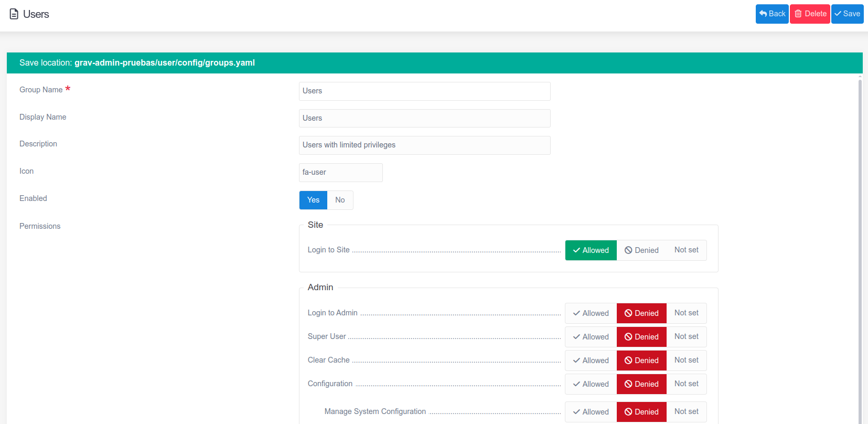Select Denied for Clear Cache
Screen dimensions: 868x424
(641, 361)
